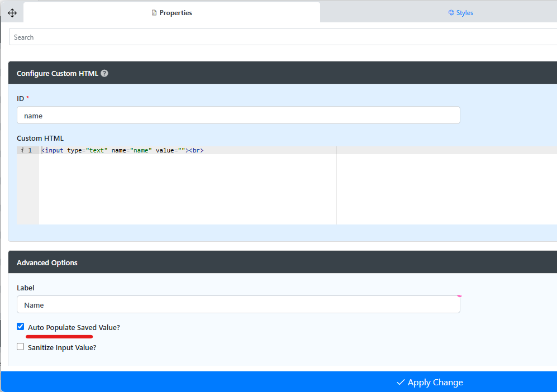
Task: Click the Label field containing Name
Action: pos(238,305)
